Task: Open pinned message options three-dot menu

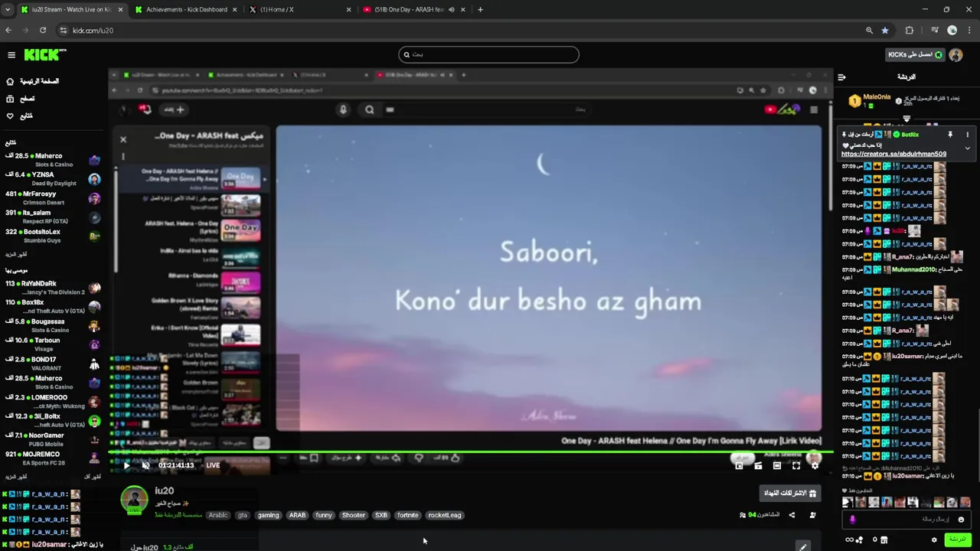Action: (x=967, y=135)
